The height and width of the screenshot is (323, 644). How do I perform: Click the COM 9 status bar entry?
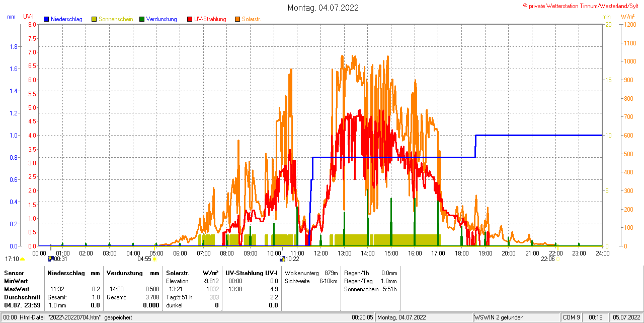(x=572, y=317)
